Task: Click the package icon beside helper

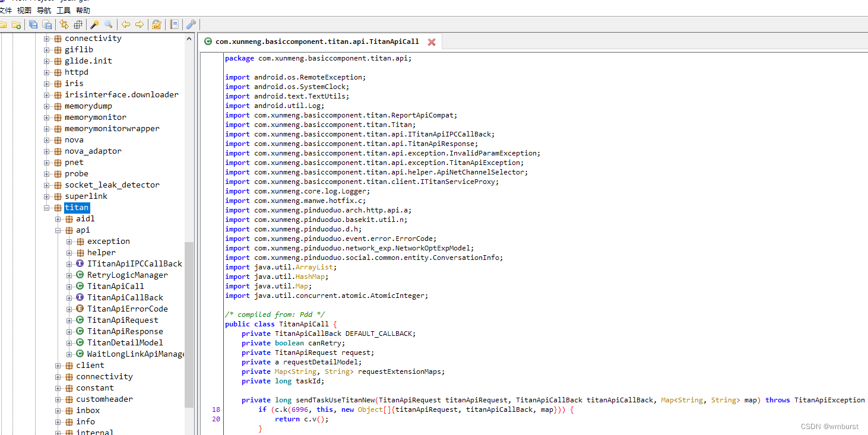Action: coord(80,252)
